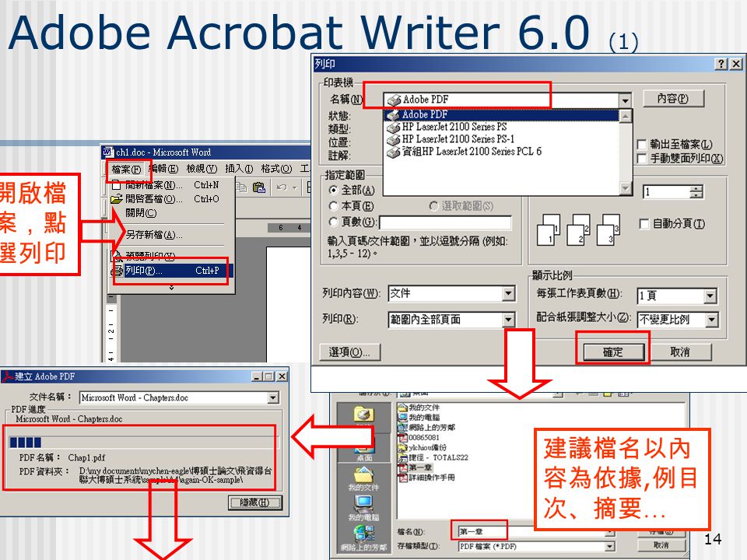Click the Copy icon in Word toolbar
Screen dimensions: 747x560
pos(241,187)
